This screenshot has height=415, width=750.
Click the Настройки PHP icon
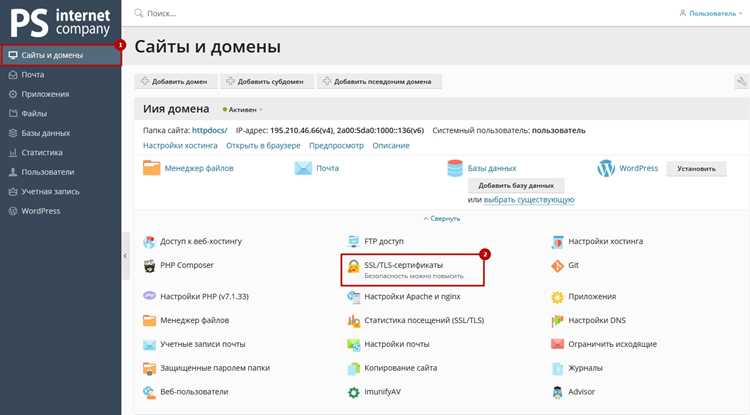pyautogui.click(x=149, y=296)
